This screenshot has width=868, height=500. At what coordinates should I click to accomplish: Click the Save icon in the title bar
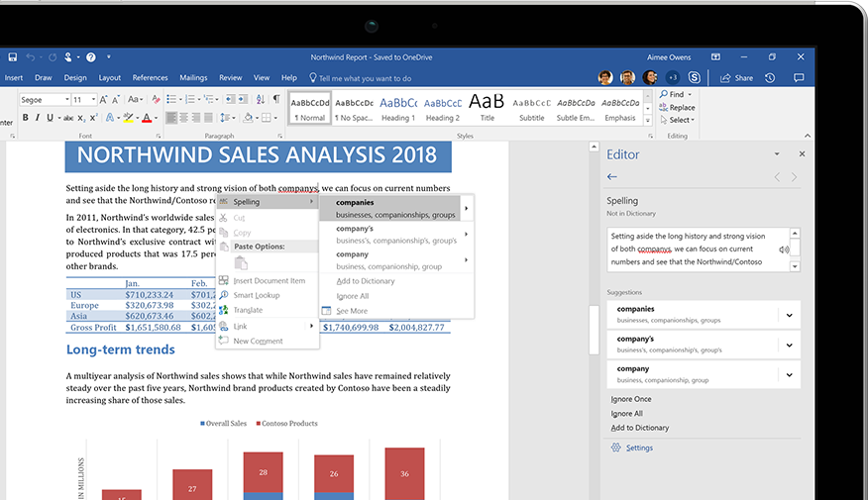[12, 57]
